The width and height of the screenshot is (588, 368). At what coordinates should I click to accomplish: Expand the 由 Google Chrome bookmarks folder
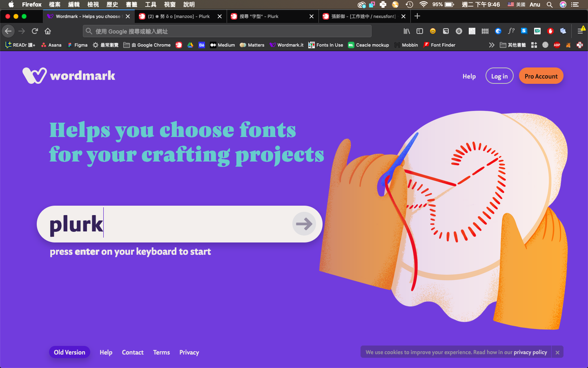[147, 45]
